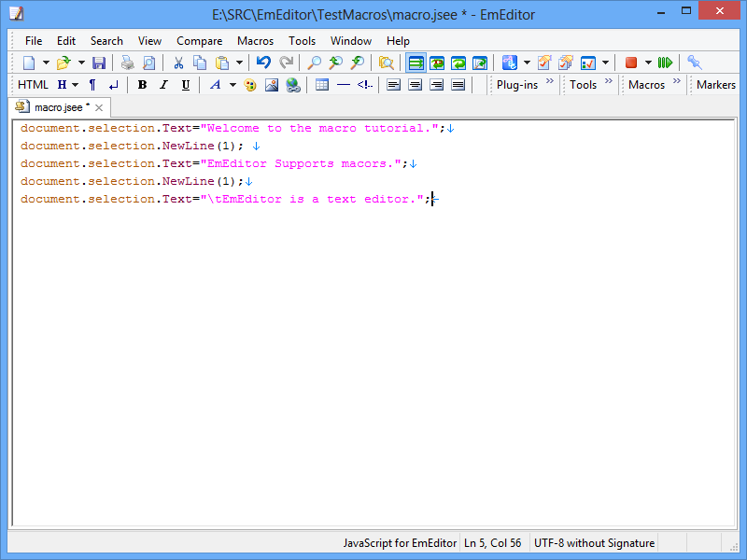Copy selection with the Copy icon
This screenshot has height=560, width=747.
pos(200,63)
